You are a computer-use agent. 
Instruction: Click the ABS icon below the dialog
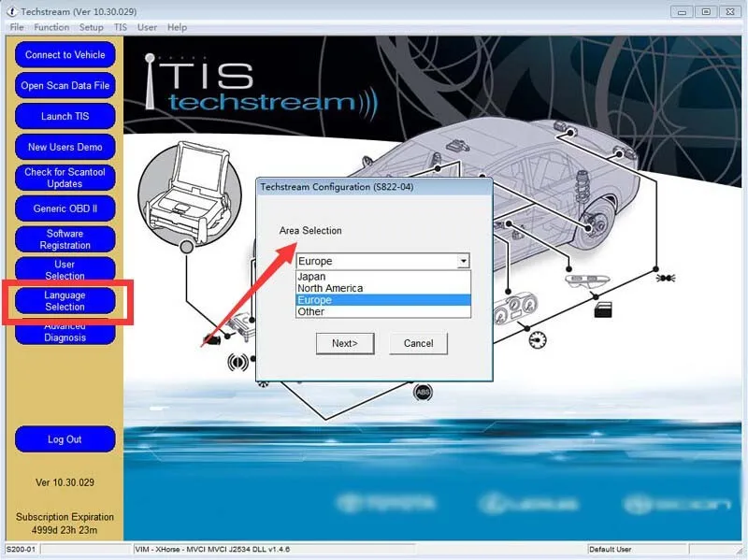[423, 393]
